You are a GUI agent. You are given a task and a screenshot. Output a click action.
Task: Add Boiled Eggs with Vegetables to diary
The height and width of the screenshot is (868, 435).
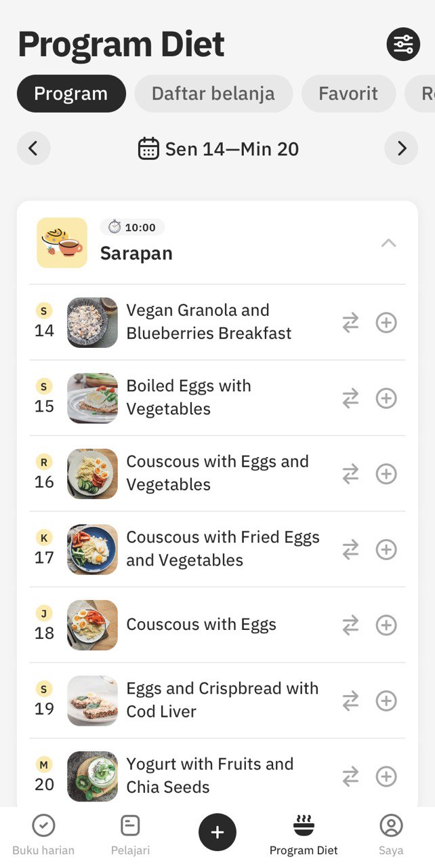click(386, 399)
